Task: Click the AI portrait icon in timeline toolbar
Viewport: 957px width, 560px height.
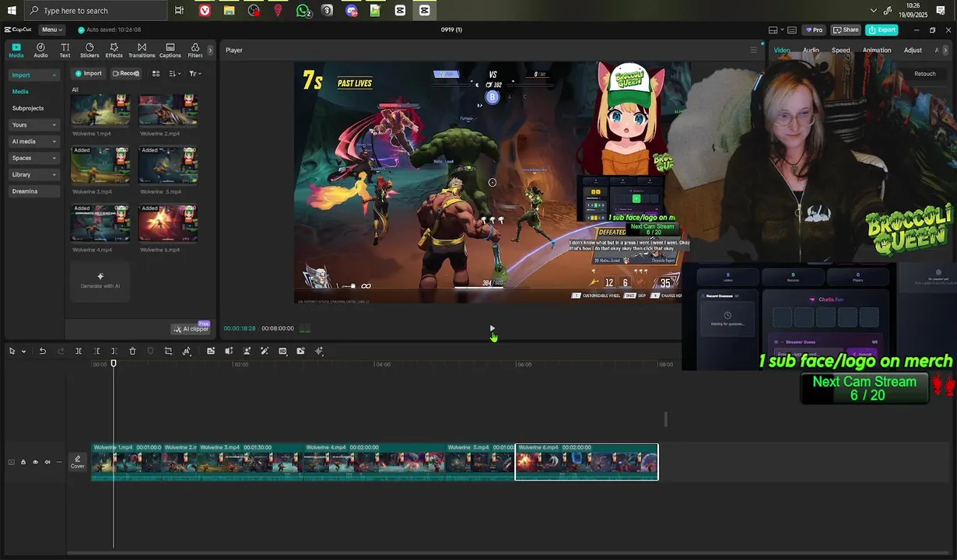Action: pos(247,351)
